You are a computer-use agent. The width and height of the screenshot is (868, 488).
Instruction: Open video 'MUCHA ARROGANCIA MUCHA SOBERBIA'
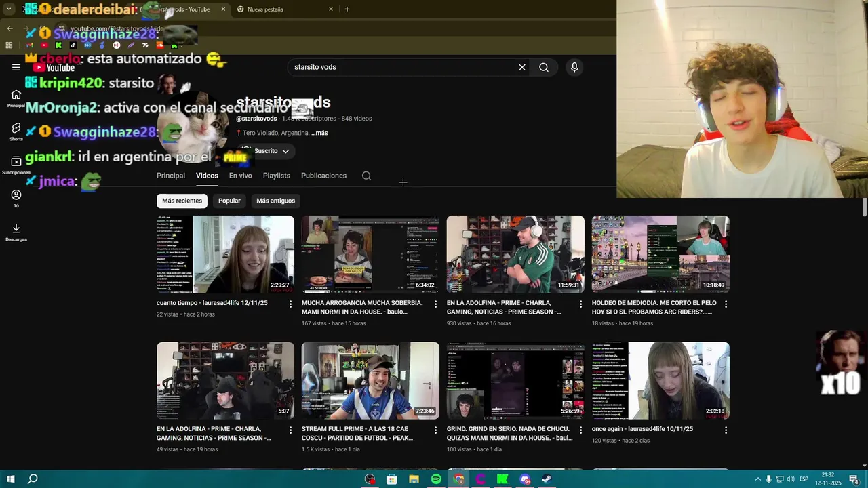pyautogui.click(x=362, y=308)
